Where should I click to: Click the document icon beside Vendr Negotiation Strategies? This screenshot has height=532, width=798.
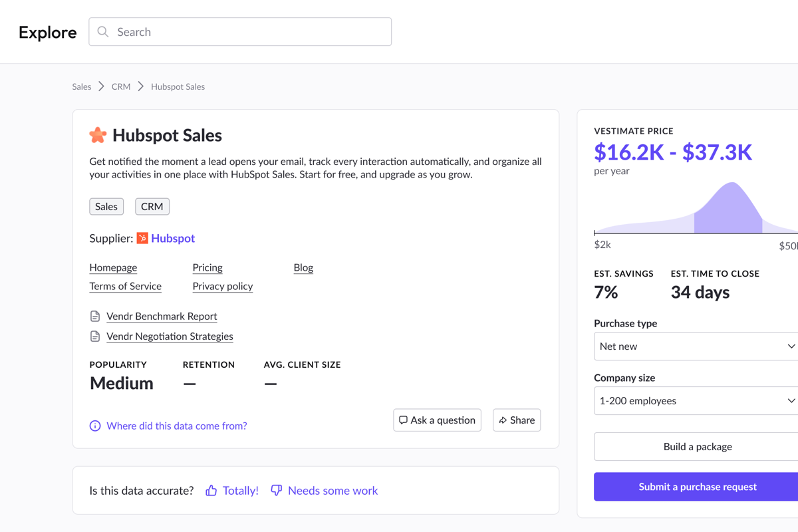click(x=95, y=336)
